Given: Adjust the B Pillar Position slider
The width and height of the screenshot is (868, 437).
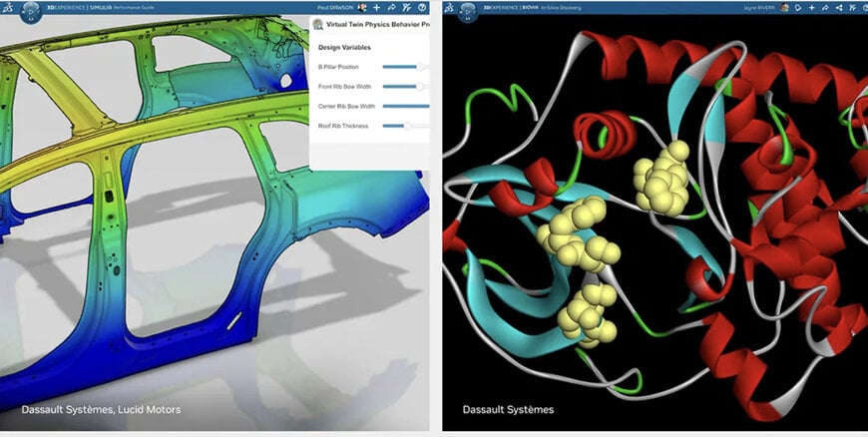Looking at the screenshot, I should (422, 67).
